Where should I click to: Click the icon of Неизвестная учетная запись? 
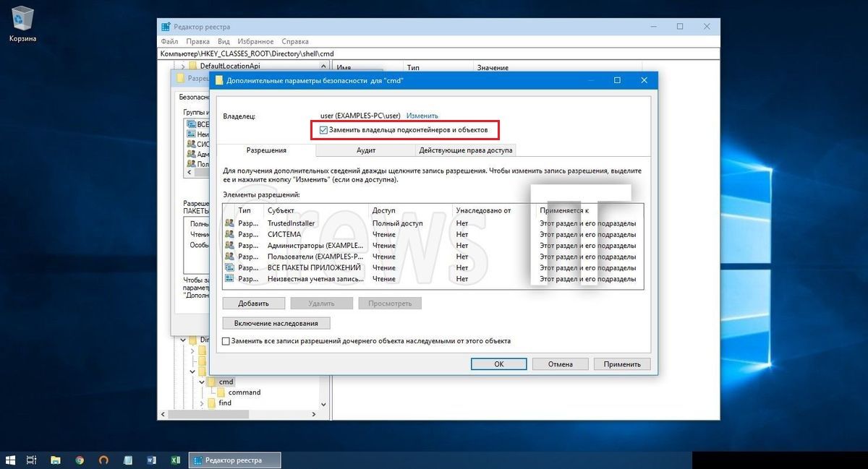click(x=230, y=278)
